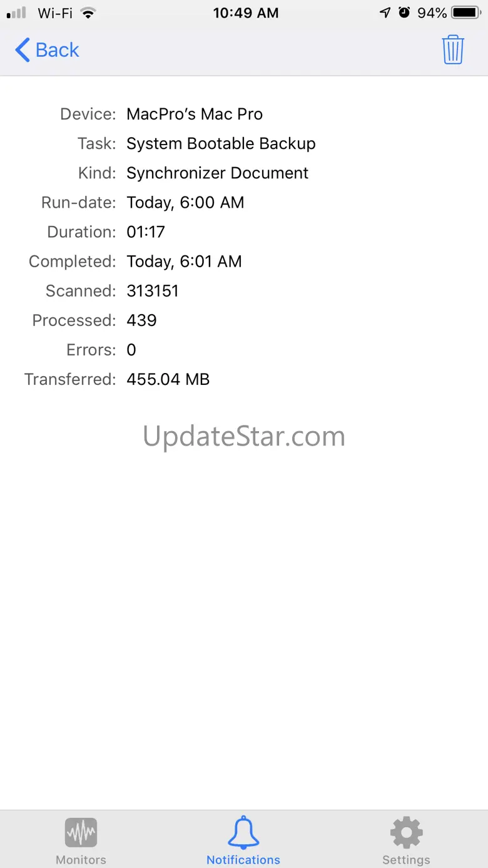Tap the System Bootable Backup task name
The image size is (488, 868).
221,143
